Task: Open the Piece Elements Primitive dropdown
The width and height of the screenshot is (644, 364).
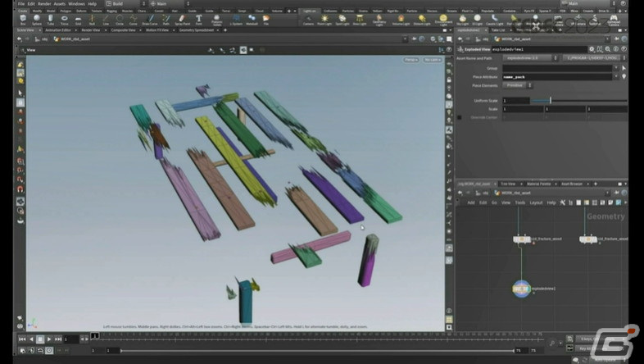Action: (x=517, y=85)
